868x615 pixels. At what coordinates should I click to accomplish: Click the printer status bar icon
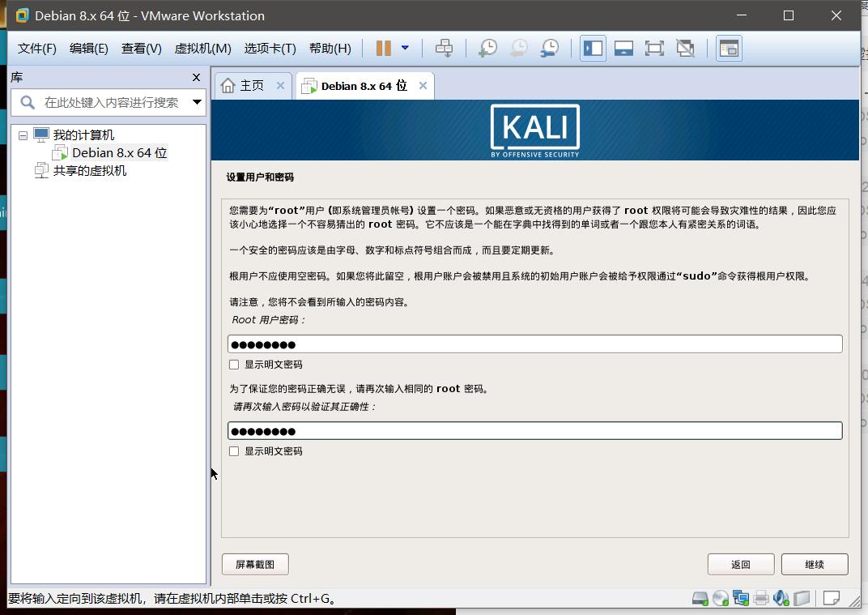761,598
